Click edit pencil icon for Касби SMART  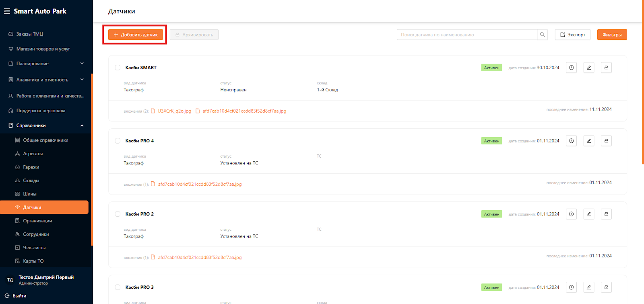(588, 68)
